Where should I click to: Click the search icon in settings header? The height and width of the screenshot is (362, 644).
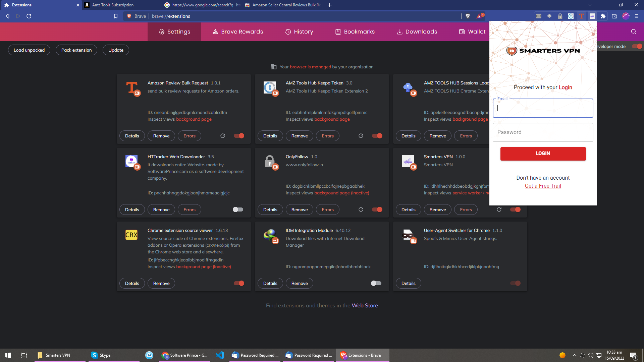coord(634,32)
